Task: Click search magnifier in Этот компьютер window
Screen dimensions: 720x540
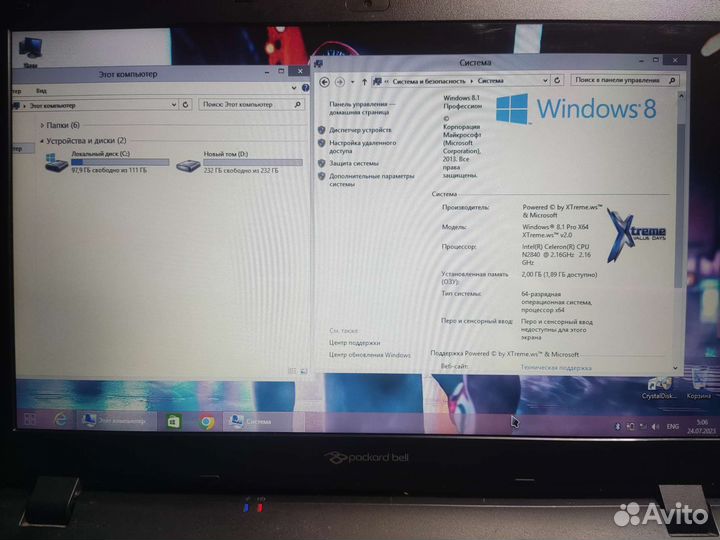Action: click(x=298, y=105)
